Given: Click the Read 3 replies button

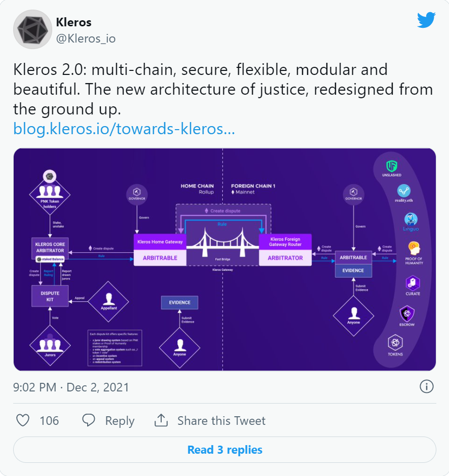Looking at the screenshot, I should pyautogui.click(x=224, y=450).
